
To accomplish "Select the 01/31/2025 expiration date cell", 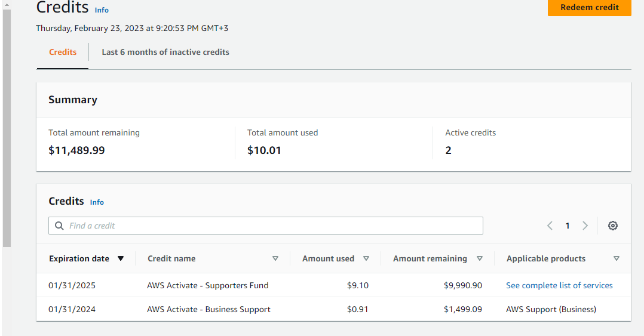I will (72, 285).
